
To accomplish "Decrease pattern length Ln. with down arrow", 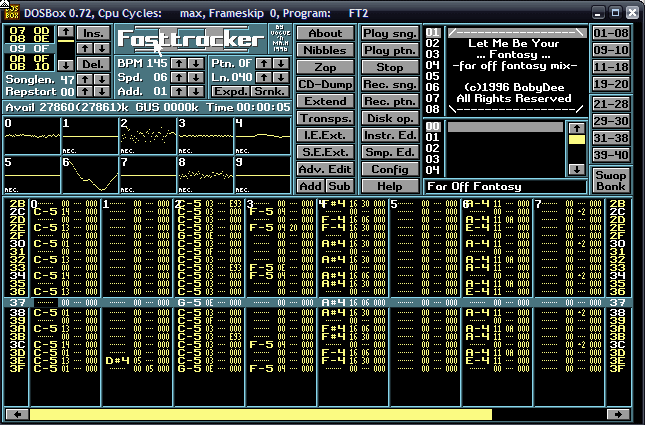I will (x=281, y=77).
